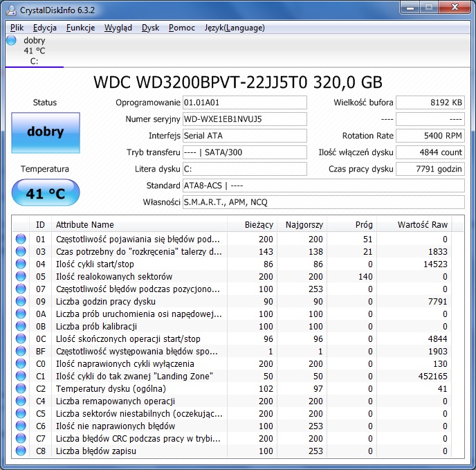The width and height of the screenshot is (476, 470).
Task: Click the status dot for attribute C4
Action: click(21, 401)
